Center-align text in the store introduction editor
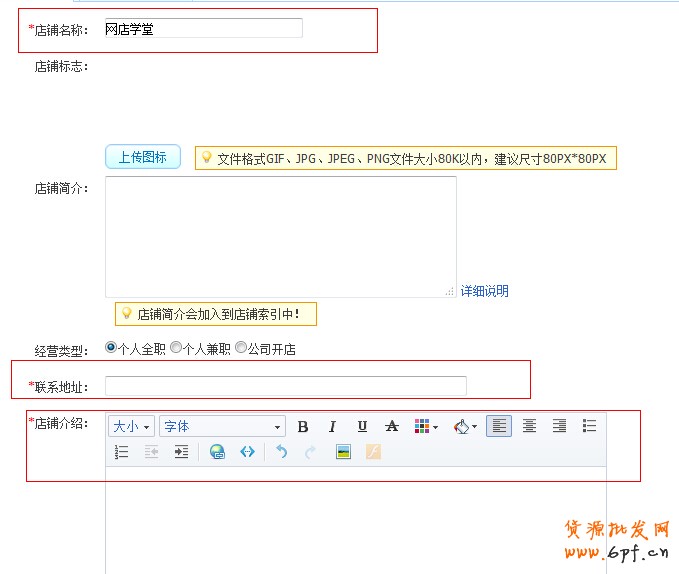Viewport: 679px width, 574px height. click(530, 427)
